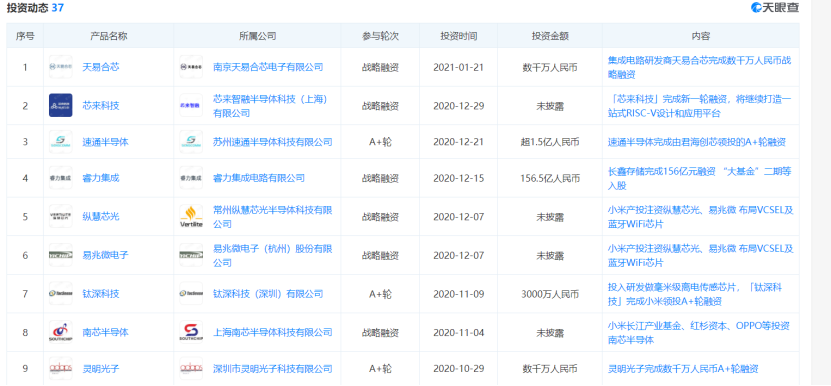Click the 序号 column header

coord(25,36)
